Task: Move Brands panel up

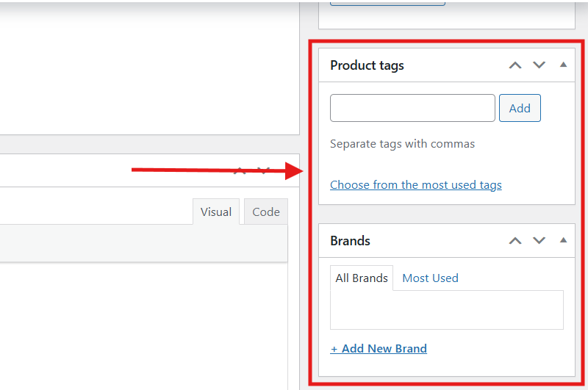Action: (x=515, y=240)
